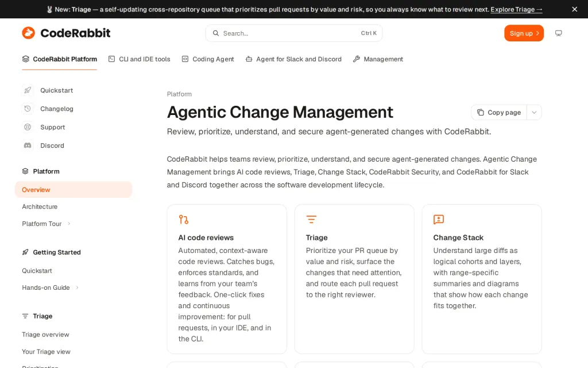Switch to CLI and IDE tools tab
Screen dimensions: 588x368
(x=139, y=59)
